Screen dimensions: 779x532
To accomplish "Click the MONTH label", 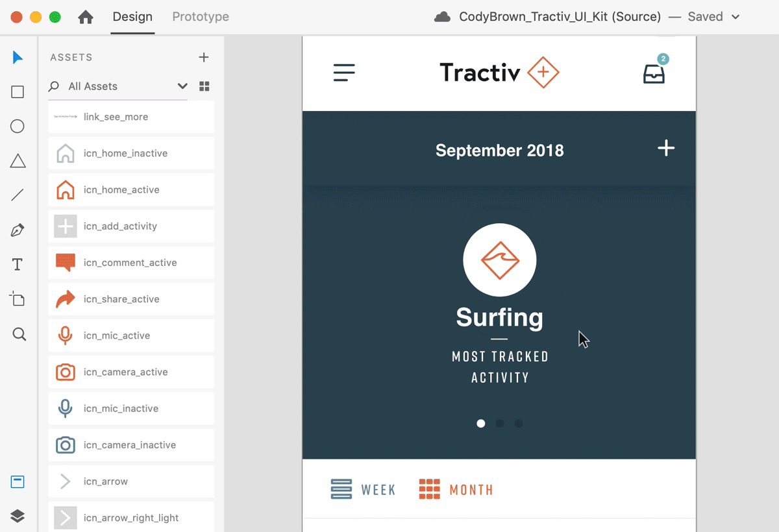I will [x=471, y=490].
